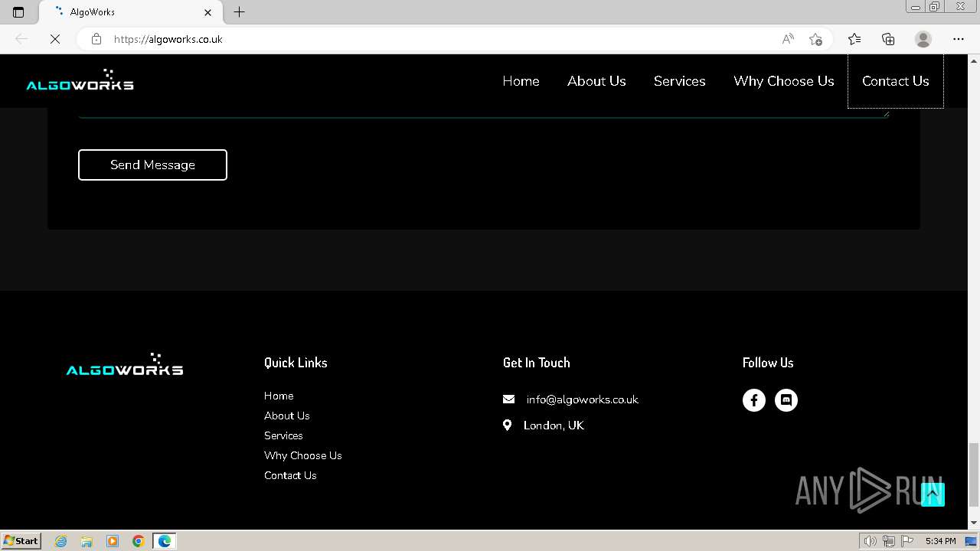980x551 pixels.
Task: Follow the Contact Us quick link
Action: [290, 475]
